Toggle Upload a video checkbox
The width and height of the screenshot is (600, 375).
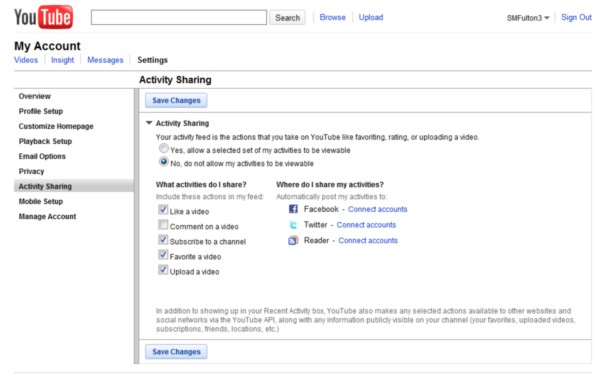click(163, 269)
